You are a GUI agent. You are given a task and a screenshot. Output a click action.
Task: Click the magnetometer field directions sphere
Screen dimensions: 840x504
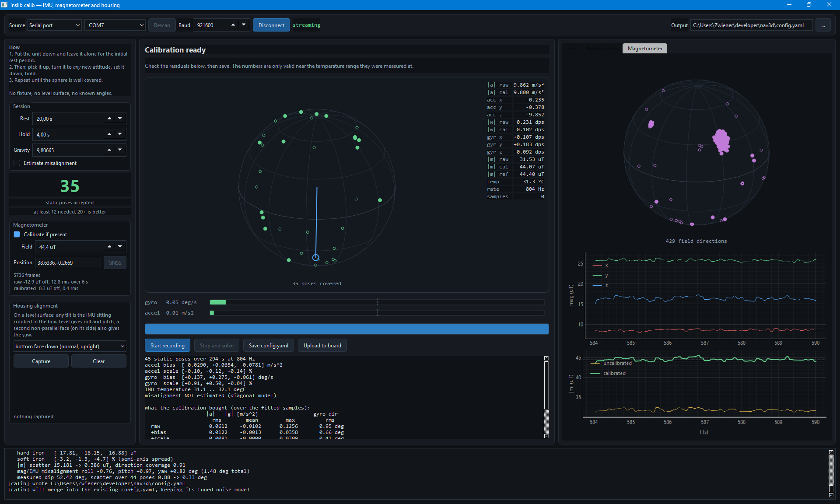(696, 152)
